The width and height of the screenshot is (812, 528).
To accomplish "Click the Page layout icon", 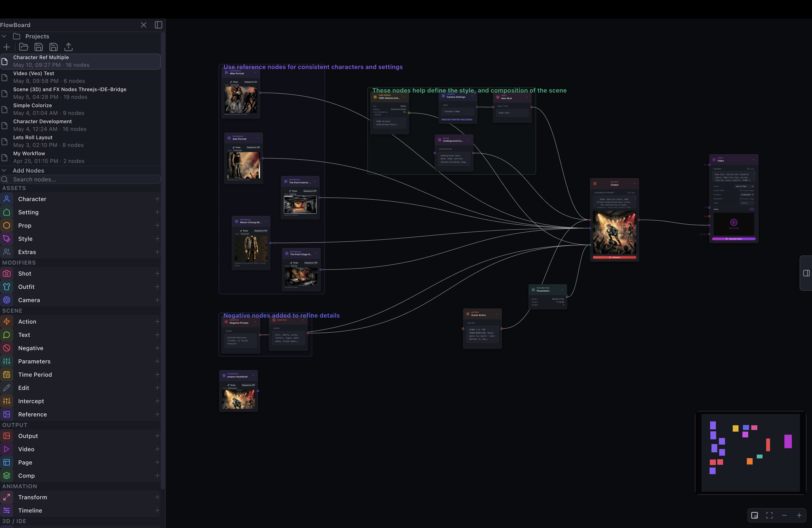I will [x=7, y=463].
